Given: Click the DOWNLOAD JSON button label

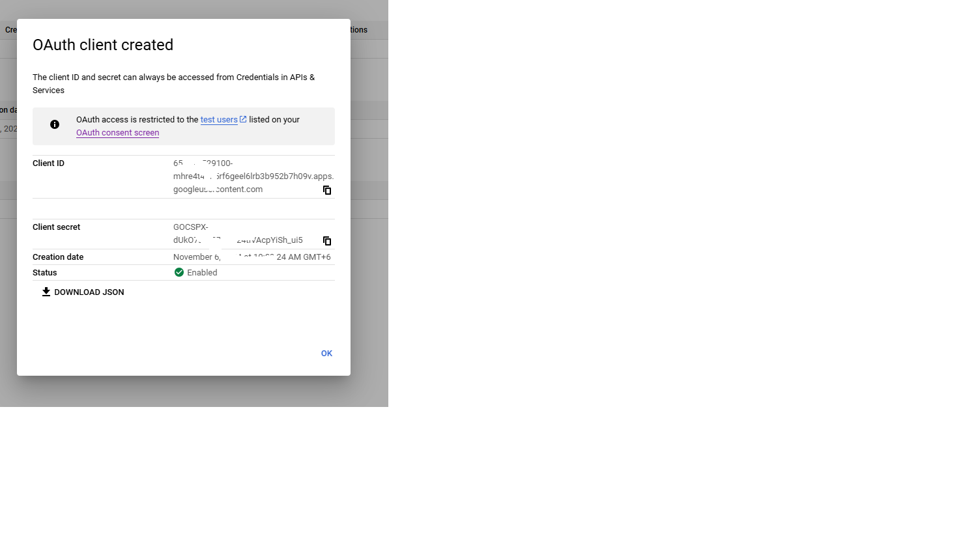Looking at the screenshot, I should pos(89,292).
